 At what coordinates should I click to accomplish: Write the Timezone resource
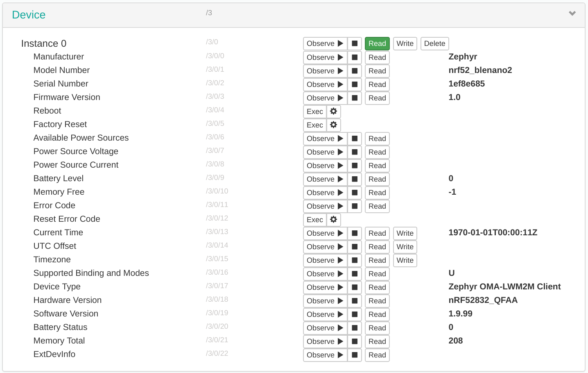click(405, 260)
